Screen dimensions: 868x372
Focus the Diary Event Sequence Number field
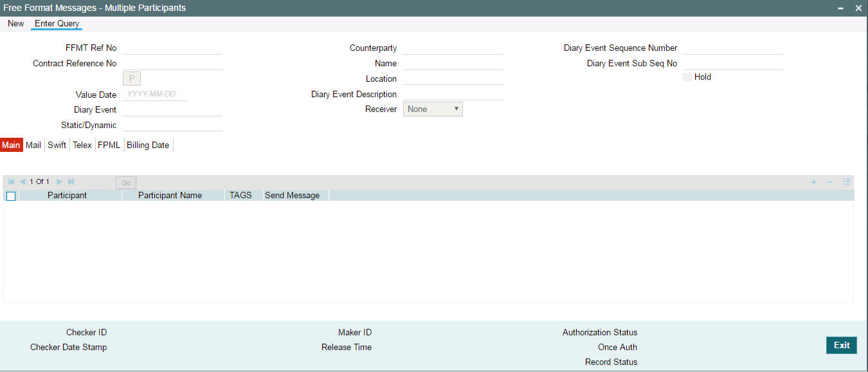(x=733, y=48)
